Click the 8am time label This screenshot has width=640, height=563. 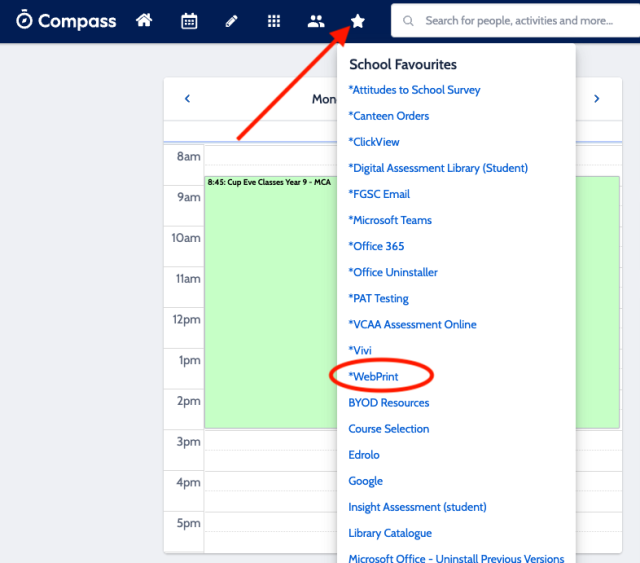pyautogui.click(x=188, y=156)
